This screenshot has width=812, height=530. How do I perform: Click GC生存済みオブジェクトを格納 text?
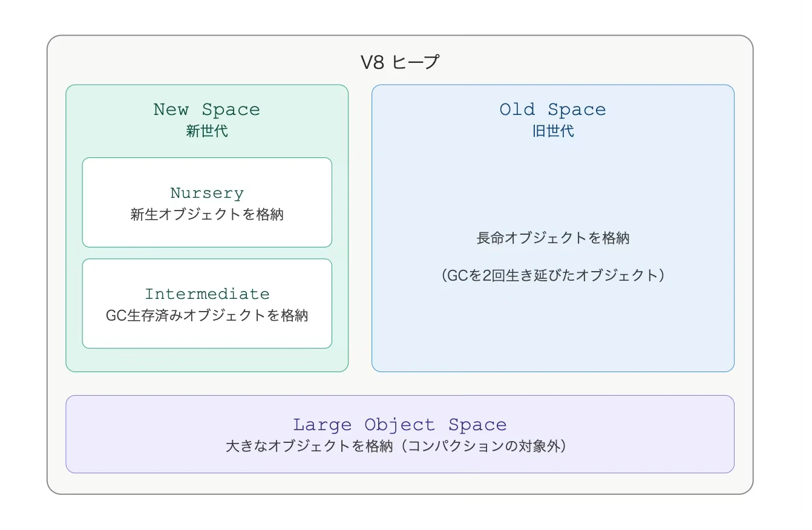207,315
